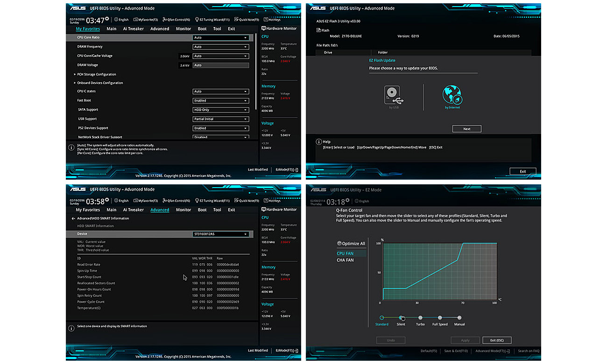This screenshot has height=364, width=607.
Task: Click the back arrow beside Advanced\HDD SMART Information
Action: tap(73, 218)
